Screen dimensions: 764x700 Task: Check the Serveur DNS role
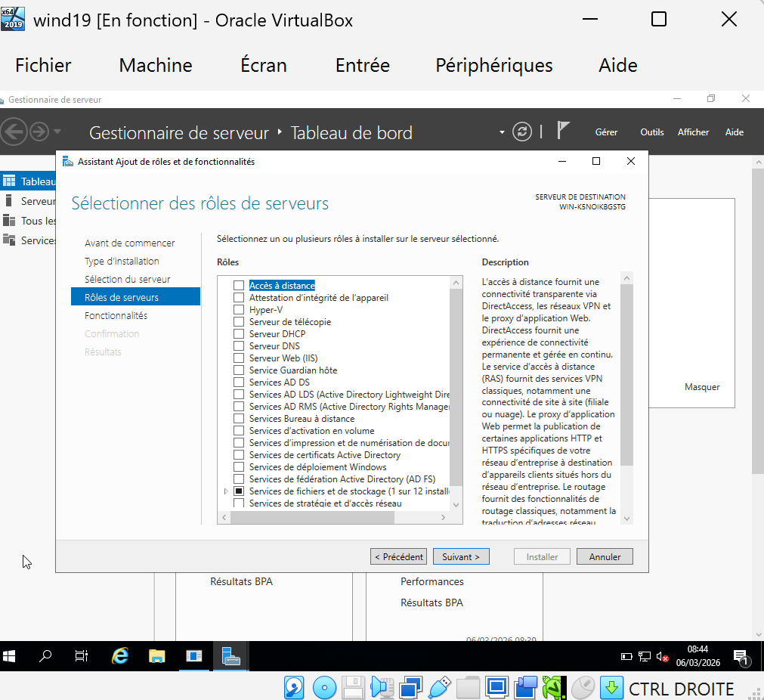pyautogui.click(x=239, y=346)
